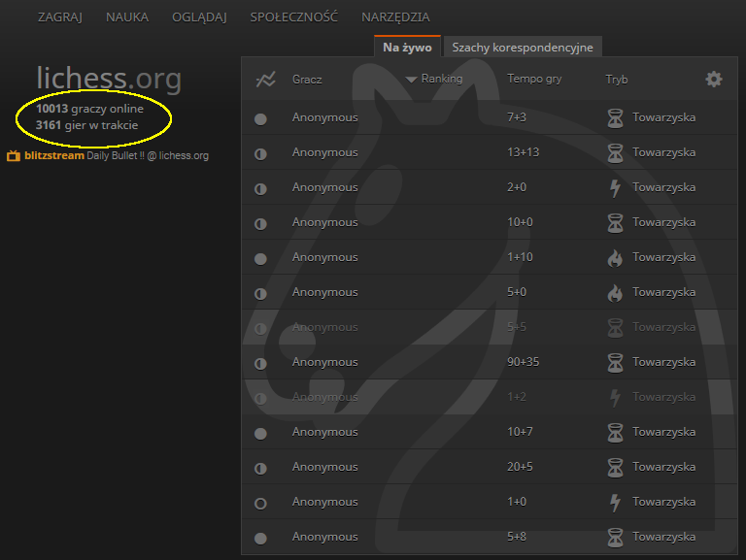Sort seeks by Ranking arrow
This screenshot has height=560, width=746.
point(411,80)
